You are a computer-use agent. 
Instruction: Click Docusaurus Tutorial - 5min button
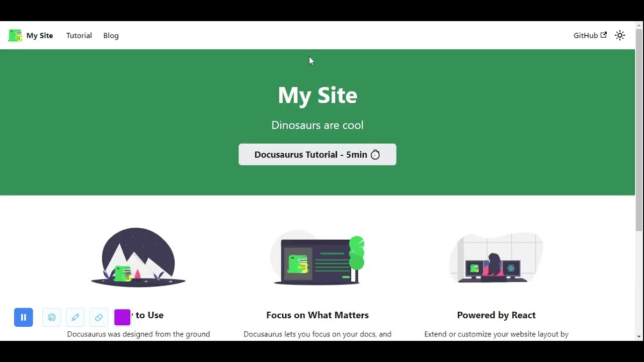[317, 154]
